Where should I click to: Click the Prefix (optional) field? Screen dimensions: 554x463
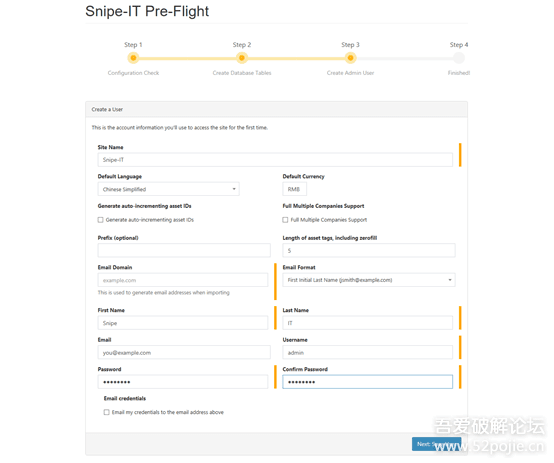click(x=184, y=250)
